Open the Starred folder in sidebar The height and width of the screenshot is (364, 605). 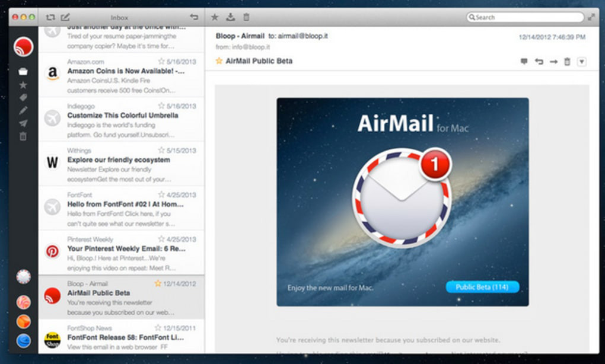[x=23, y=85]
